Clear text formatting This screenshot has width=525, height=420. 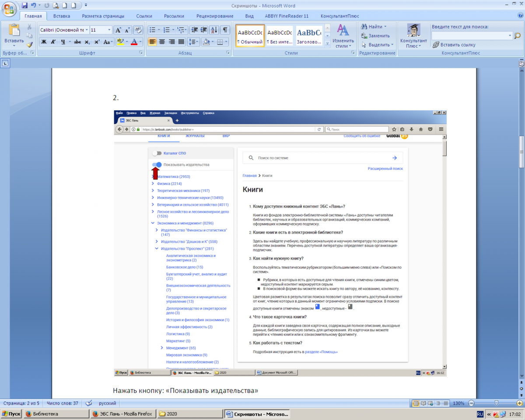click(138, 30)
